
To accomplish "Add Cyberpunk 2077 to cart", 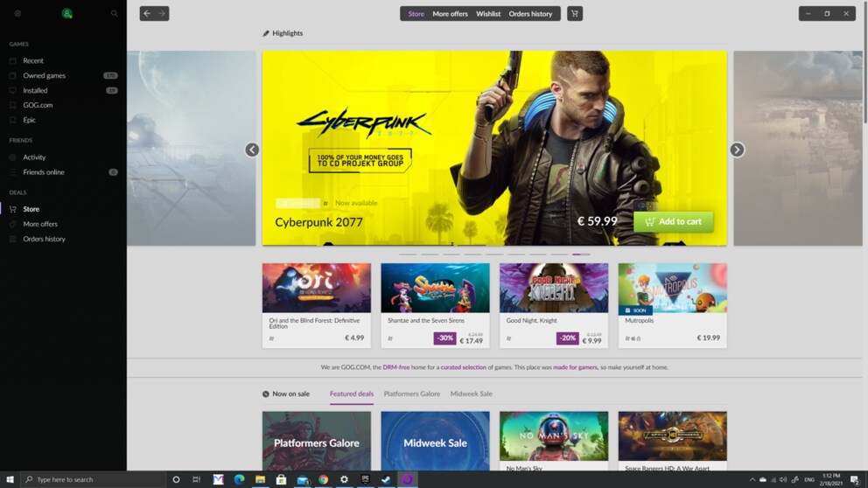I will pos(673,221).
